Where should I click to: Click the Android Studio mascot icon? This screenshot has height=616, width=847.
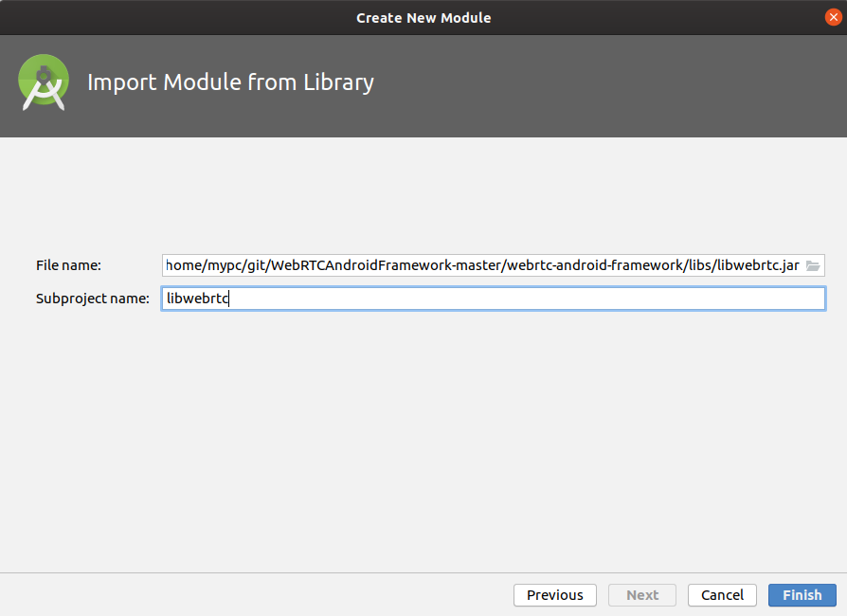[44, 82]
